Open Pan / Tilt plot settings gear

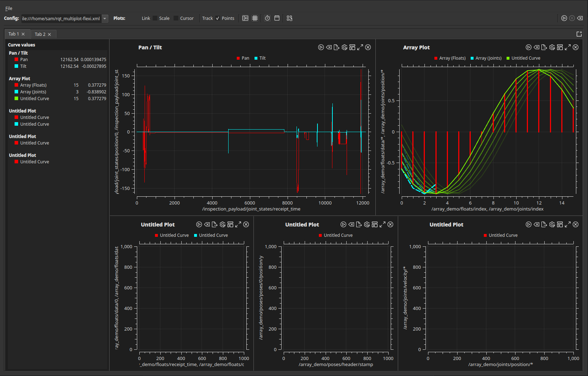344,47
